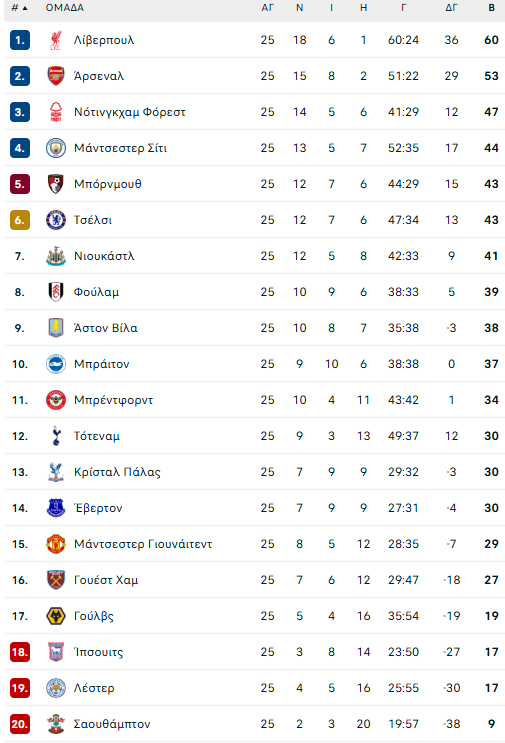Click the Southampton crest icon
Viewport: 505px width, 743px height.
(56, 725)
